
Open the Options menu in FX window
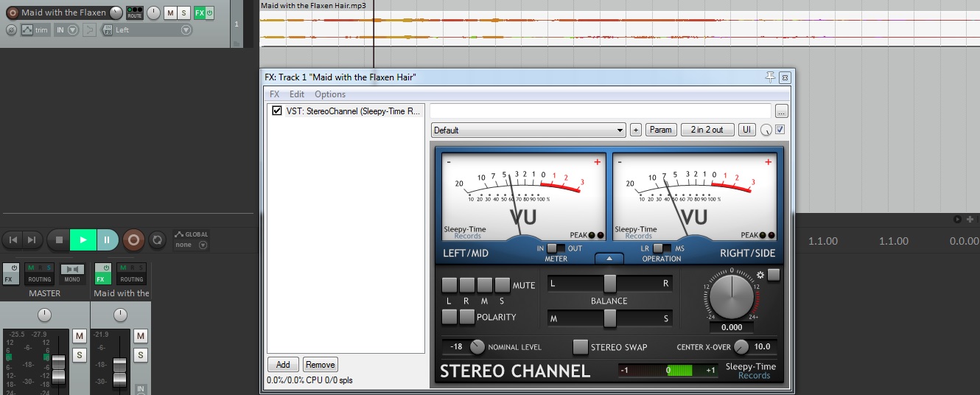point(329,94)
